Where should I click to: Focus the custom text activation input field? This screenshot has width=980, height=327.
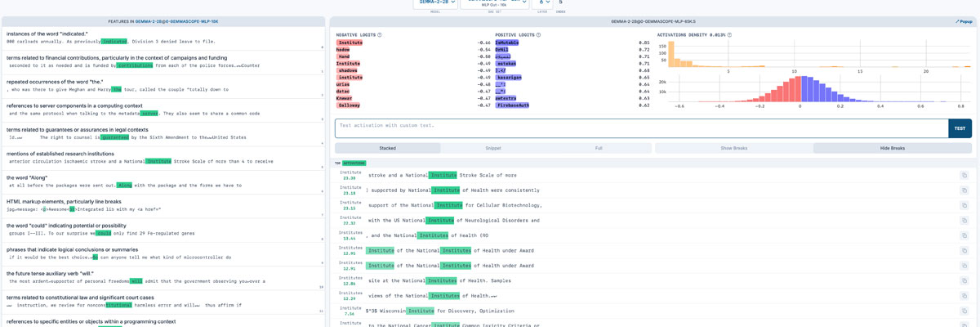641,128
